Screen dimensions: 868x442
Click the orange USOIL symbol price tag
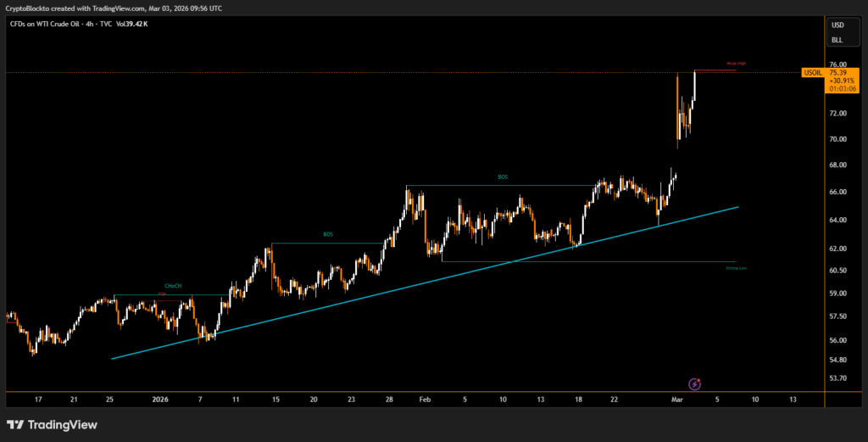(813, 73)
